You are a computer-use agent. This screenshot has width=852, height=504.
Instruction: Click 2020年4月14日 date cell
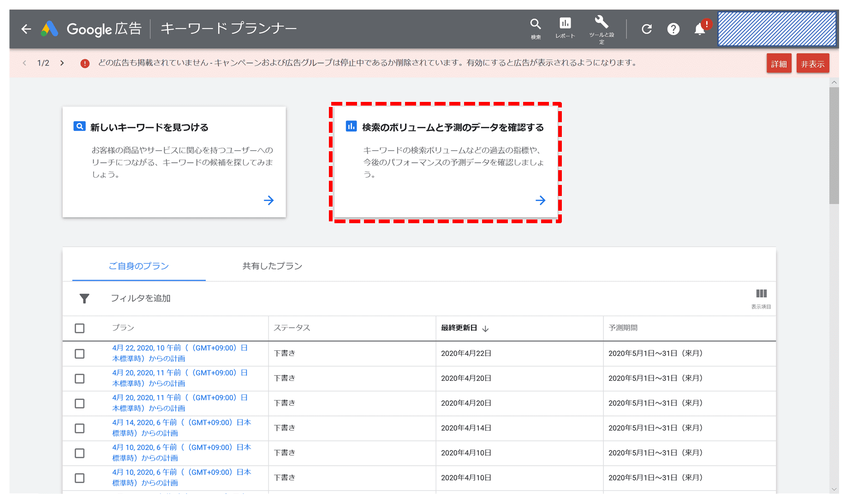pos(466,428)
